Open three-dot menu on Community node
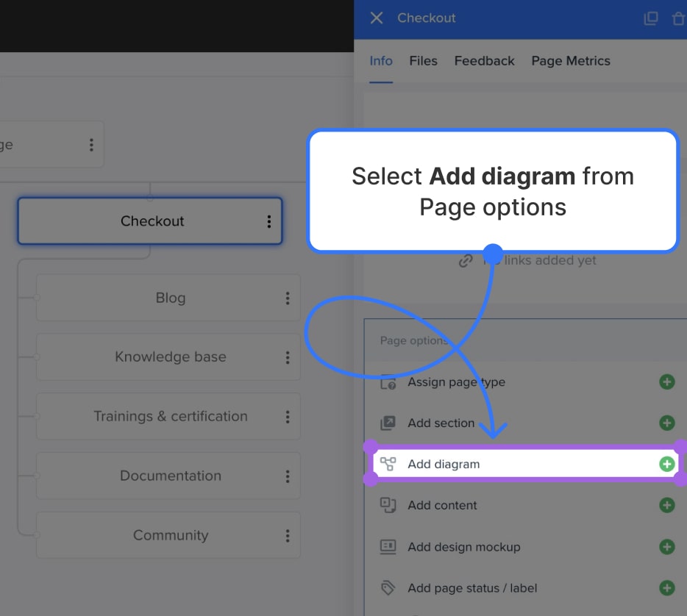The image size is (687, 616). 288,535
